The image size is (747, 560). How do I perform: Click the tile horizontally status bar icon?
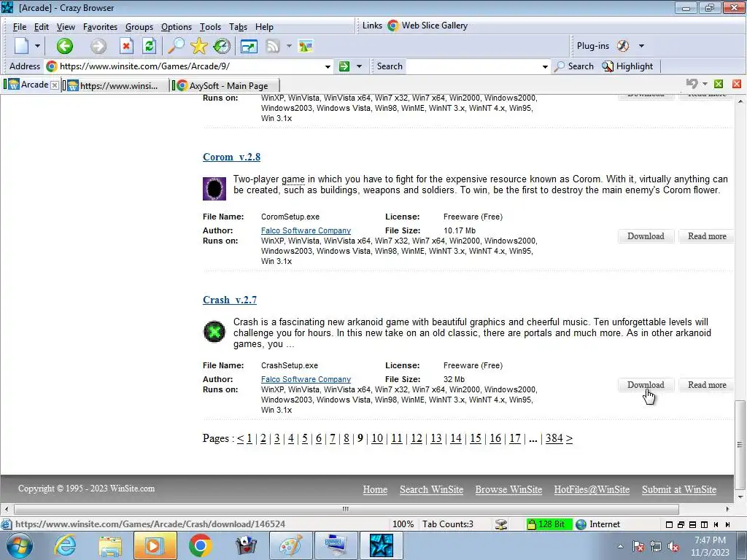[x=693, y=525]
